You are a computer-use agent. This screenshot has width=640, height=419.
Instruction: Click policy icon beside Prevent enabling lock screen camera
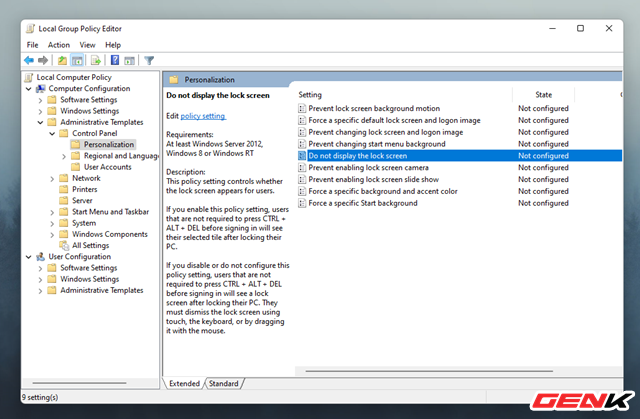[302, 168]
